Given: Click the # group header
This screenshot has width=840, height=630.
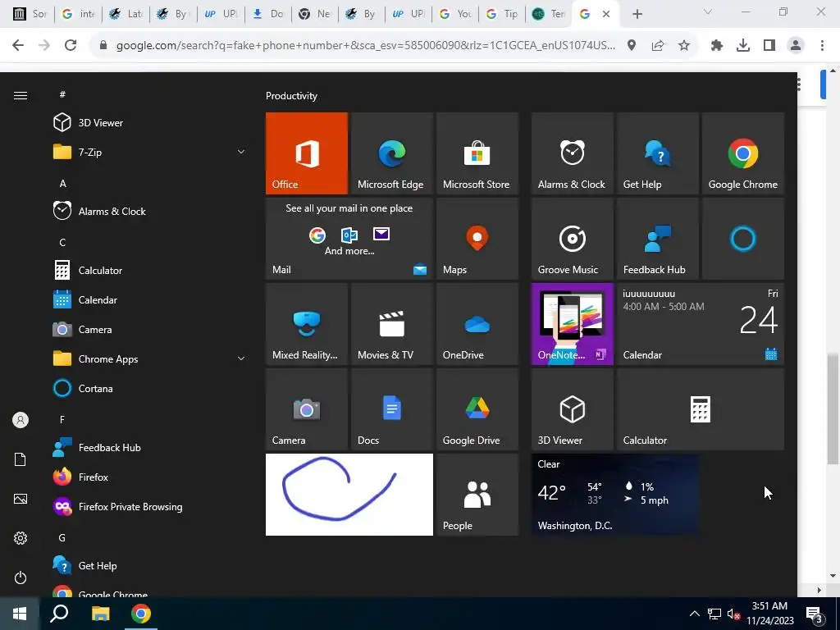Looking at the screenshot, I should pos(62,94).
